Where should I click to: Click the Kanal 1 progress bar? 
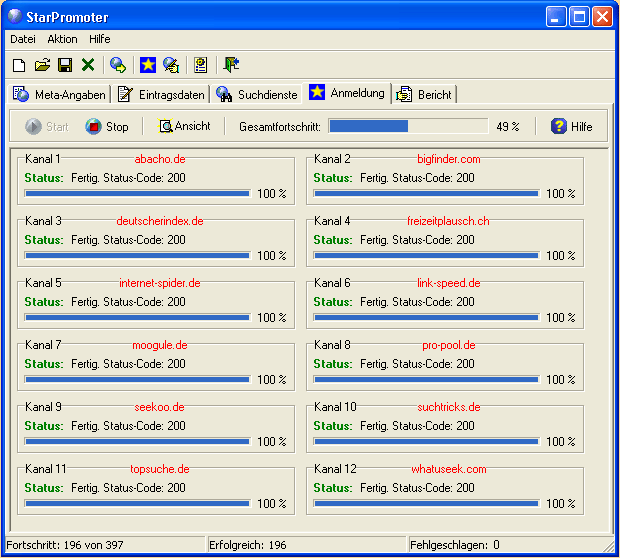138,193
